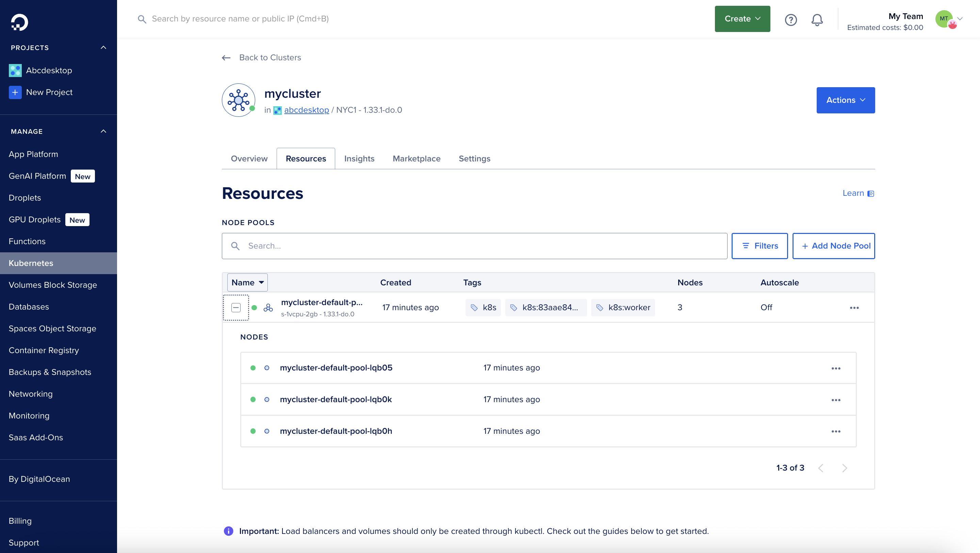Viewport: 980px width, 553px height.
Task: Open the Name sort dropdown
Action: pos(247,282)
